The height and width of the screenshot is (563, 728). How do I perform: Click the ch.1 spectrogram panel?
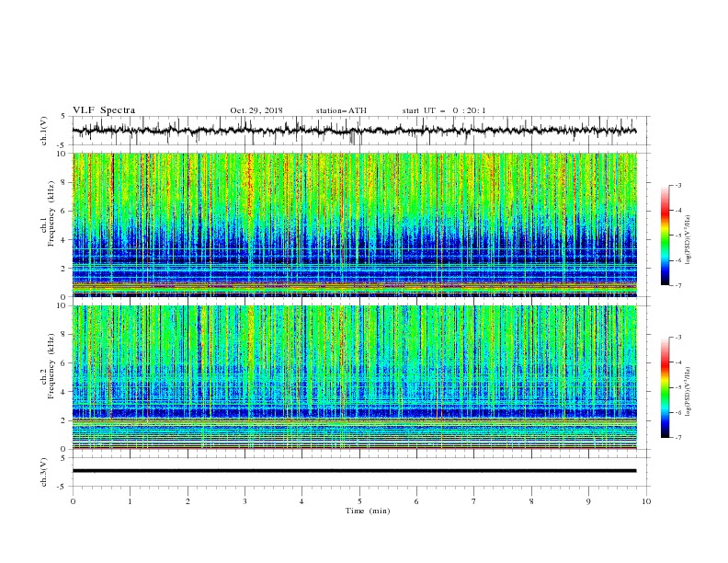point(354,224)
